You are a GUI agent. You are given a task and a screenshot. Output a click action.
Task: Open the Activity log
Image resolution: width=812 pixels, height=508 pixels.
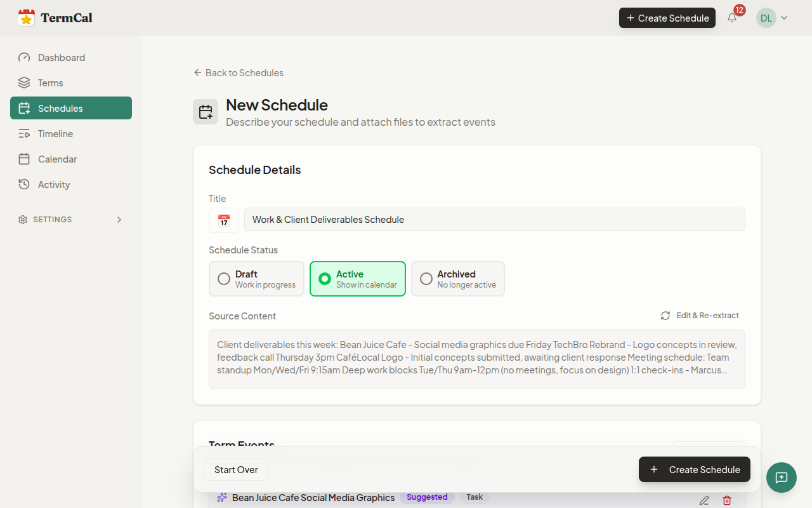(x=53, y=184)
